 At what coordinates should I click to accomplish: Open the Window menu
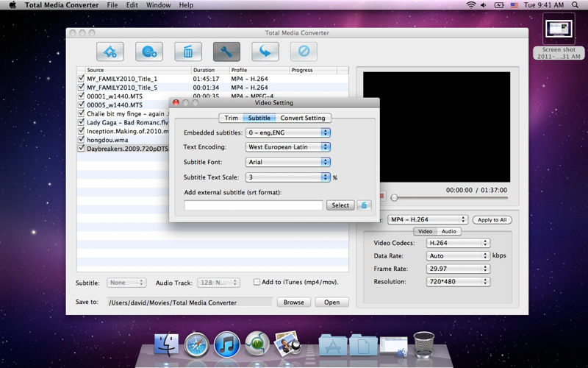pos(158,5)
